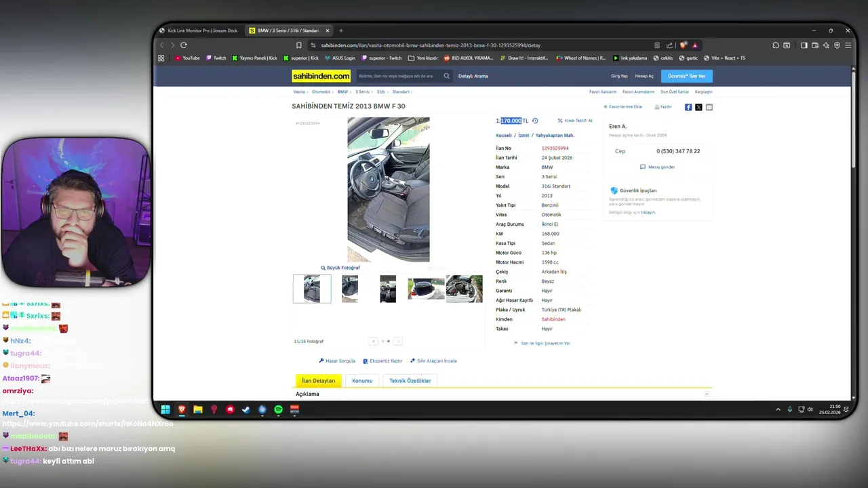Click the search magnifier icon
Viewport: 868px width, 488px height.
pyautogui.click(x=446, y=76)
